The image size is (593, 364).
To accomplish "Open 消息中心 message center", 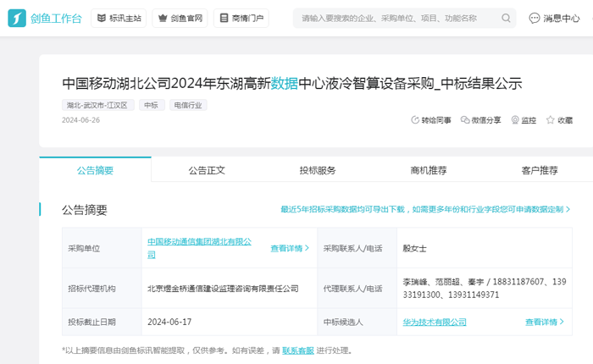I will (x=555, y=18).
